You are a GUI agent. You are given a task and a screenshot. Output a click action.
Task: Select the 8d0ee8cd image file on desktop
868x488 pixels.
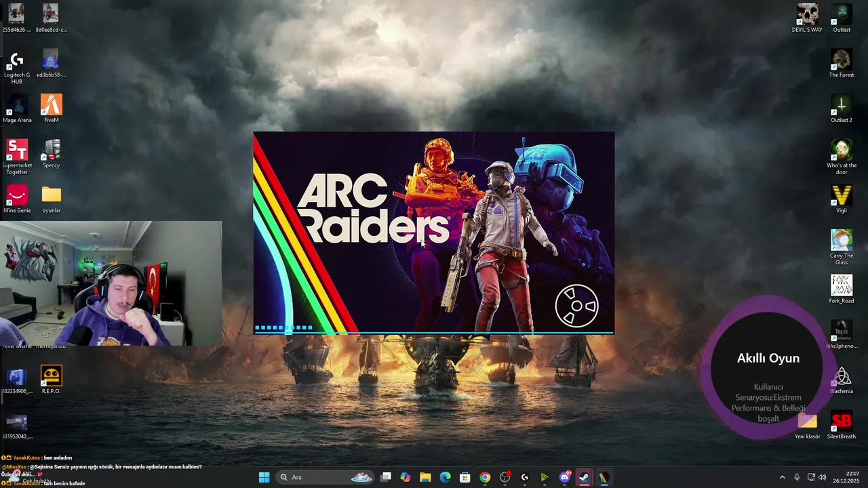pos(52,18)
